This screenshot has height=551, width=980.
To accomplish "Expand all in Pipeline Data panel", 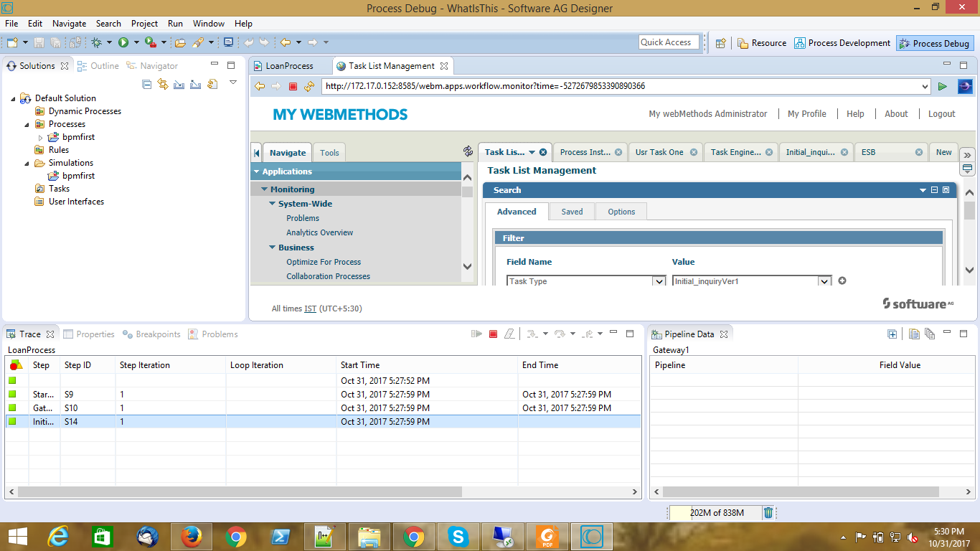I will [892, 334].
